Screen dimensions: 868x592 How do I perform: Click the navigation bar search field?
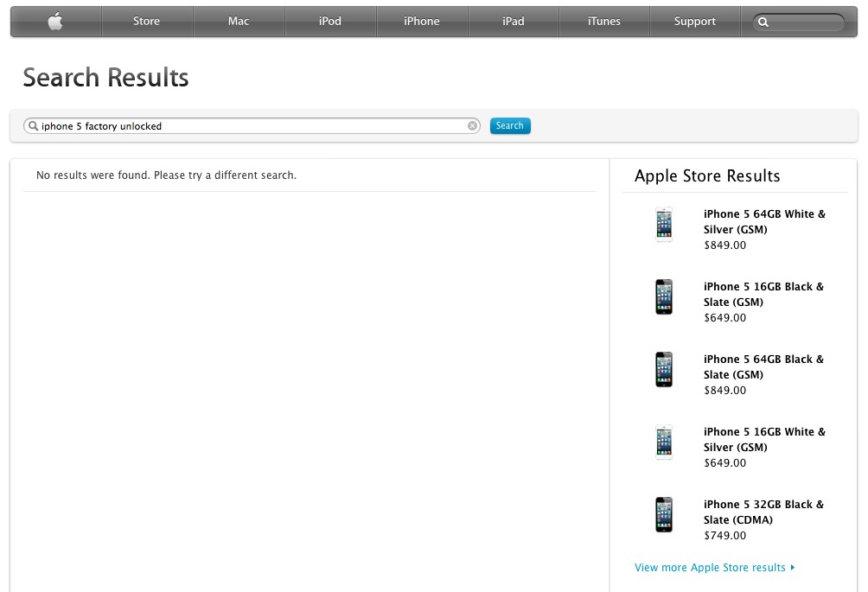[x=798, y=22]
